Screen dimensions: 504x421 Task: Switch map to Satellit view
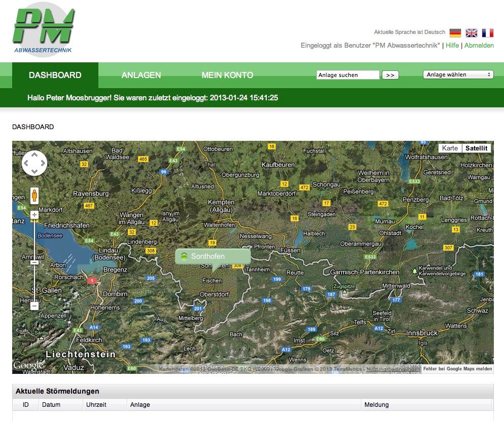[477, 148]
